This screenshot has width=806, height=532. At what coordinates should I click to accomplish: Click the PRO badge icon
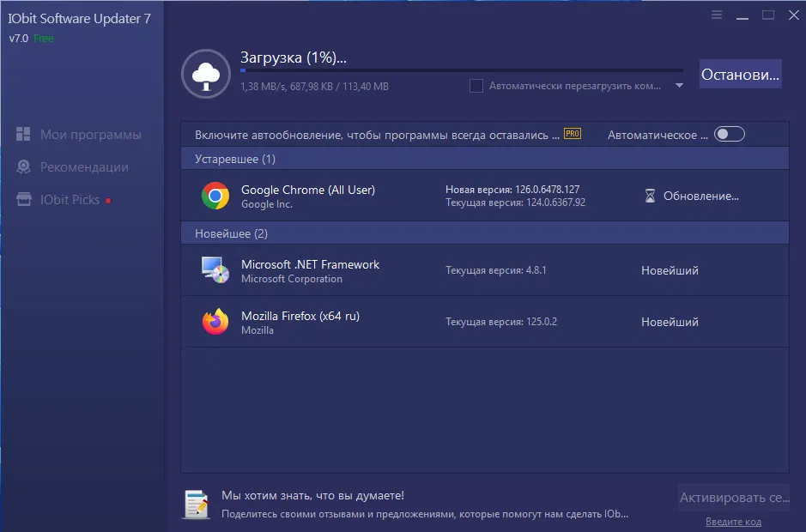pyautogui.click(x=573, y=134)
